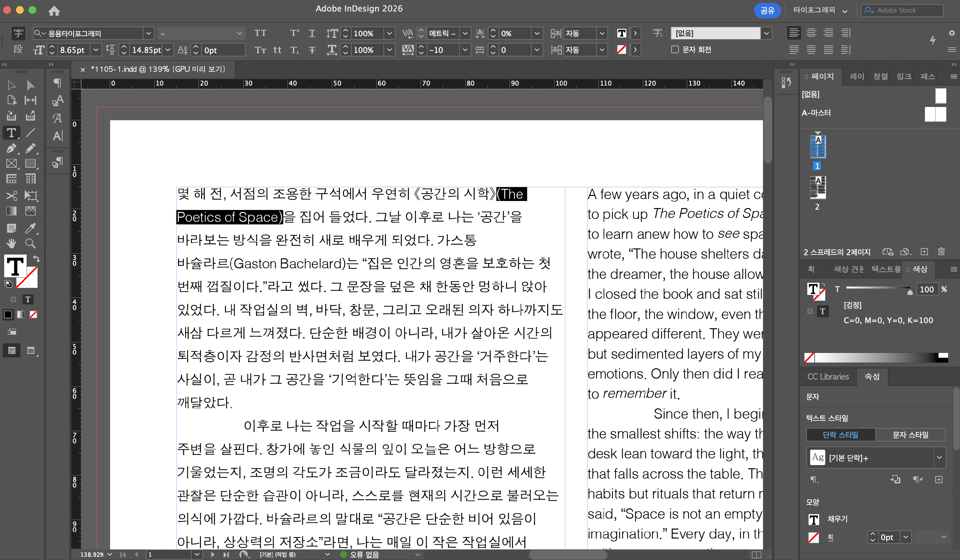Open the CC Libraries tab
The width and height of the screenshot is (960, 560).
pos(828,376)
